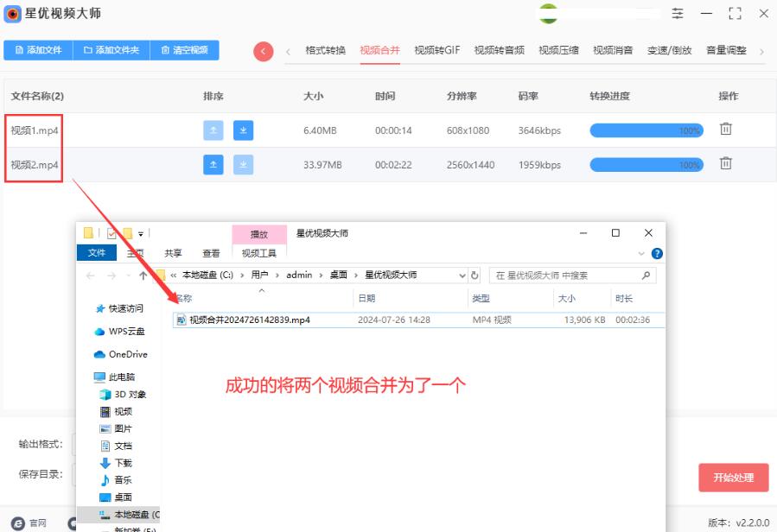Click the 开始处理 button
The width and height of the screenshot is (777, 532).
[732, 478]
